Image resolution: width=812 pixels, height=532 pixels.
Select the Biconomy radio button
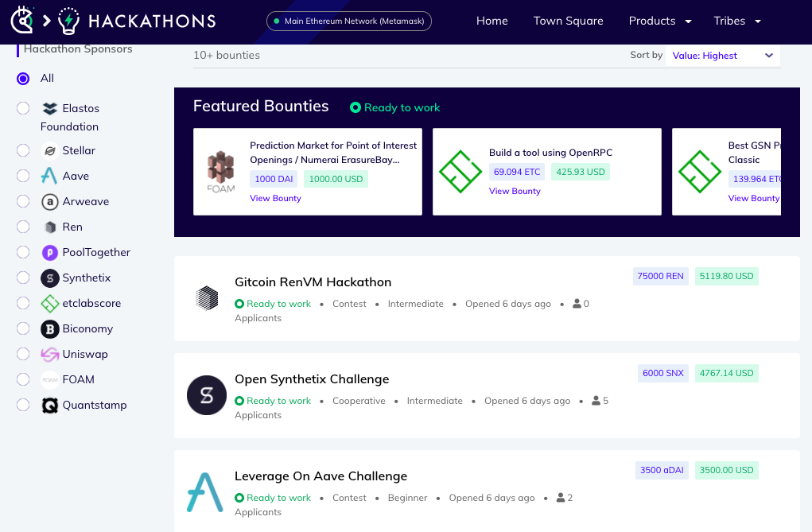coord(23,329)
